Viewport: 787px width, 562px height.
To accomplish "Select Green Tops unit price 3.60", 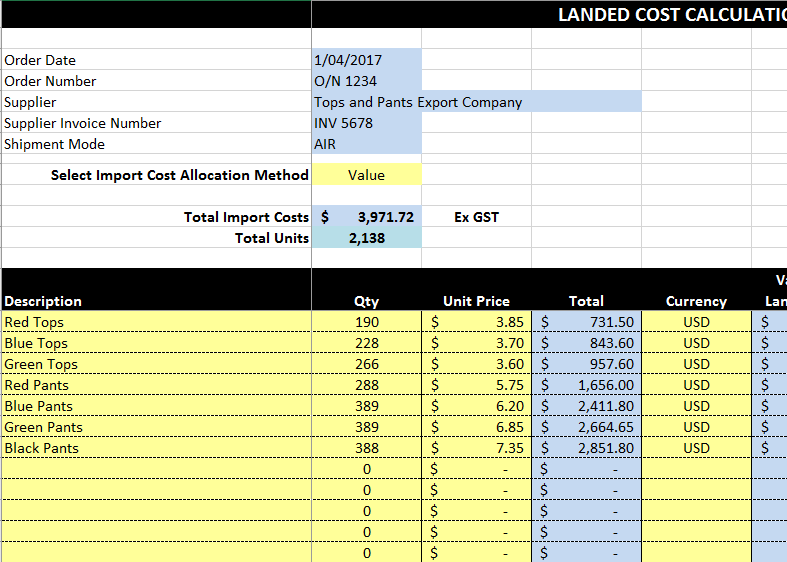I will tap(476, 364).
